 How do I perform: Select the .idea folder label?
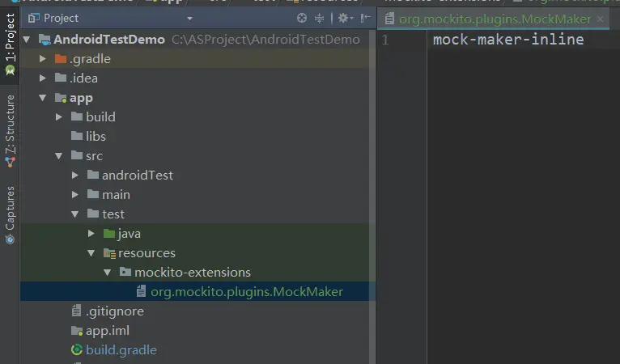tap(83, 78)
